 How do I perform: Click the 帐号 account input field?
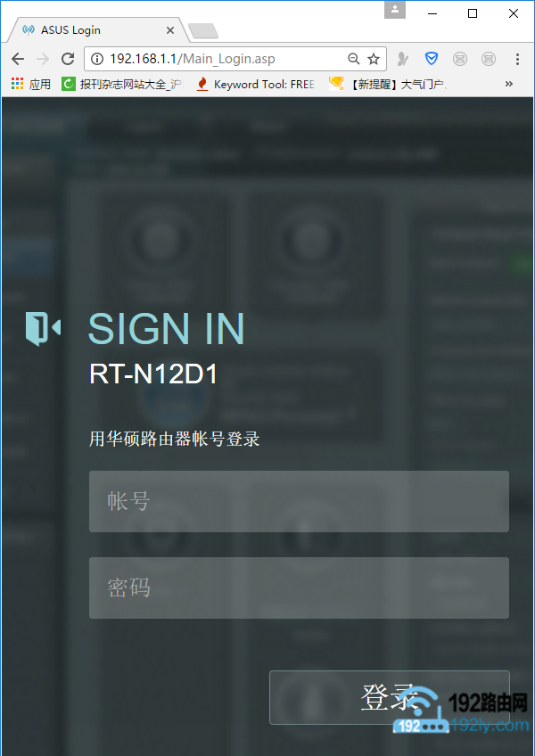(x=299, y=501)
